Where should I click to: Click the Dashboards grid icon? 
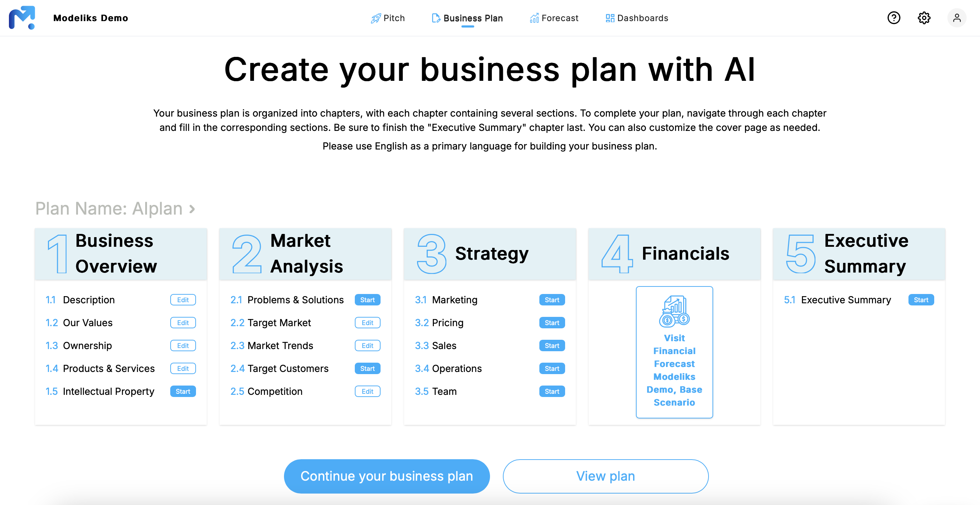(x=608, y=18)
